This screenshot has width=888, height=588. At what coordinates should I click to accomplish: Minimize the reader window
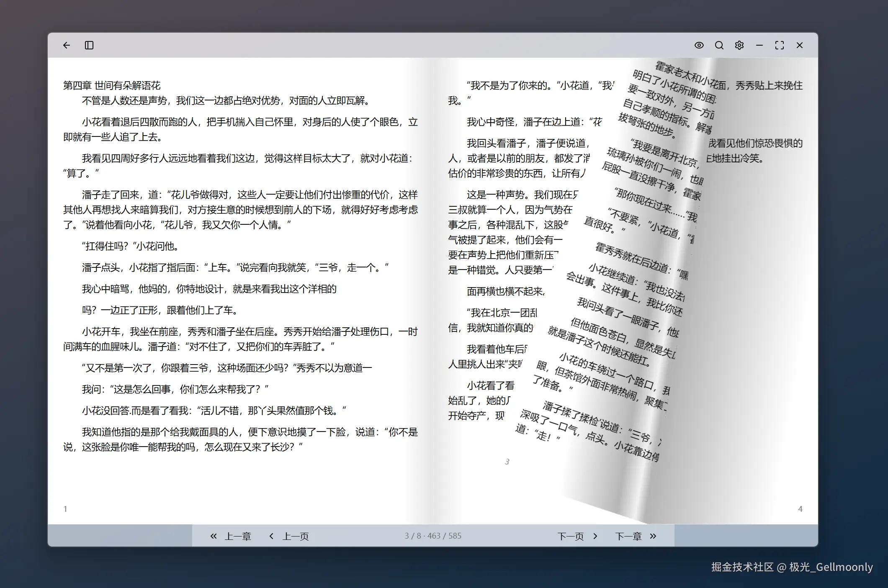[x=759, y=45]
